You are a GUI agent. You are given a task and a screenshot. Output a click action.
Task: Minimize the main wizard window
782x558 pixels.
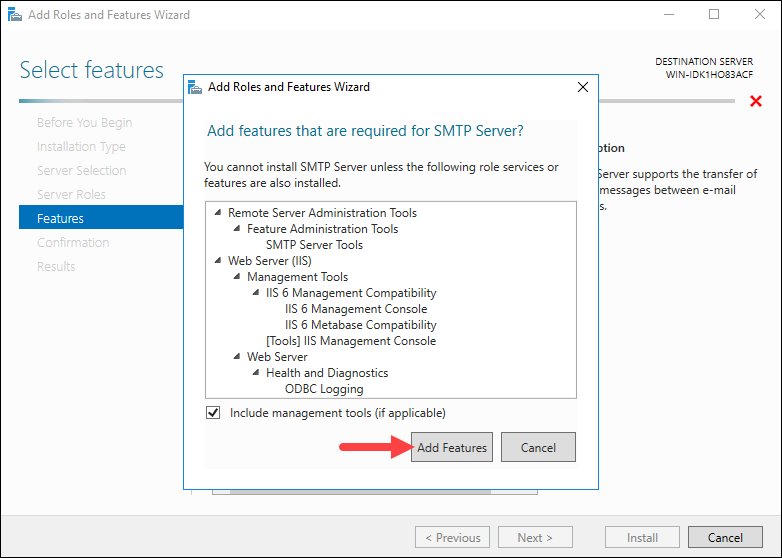click(669, 14)
